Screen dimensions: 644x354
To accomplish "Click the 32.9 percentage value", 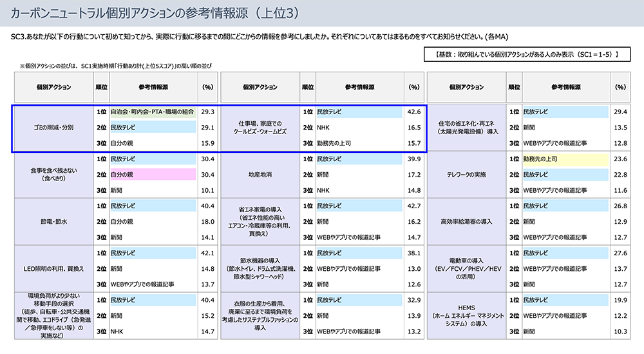I will (x=414, y=300).
